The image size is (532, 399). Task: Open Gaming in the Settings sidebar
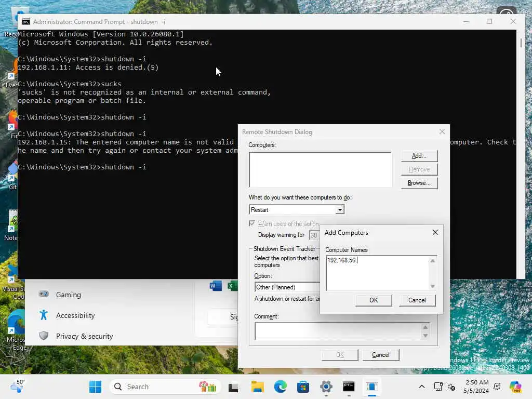click(x=69, y=295)
